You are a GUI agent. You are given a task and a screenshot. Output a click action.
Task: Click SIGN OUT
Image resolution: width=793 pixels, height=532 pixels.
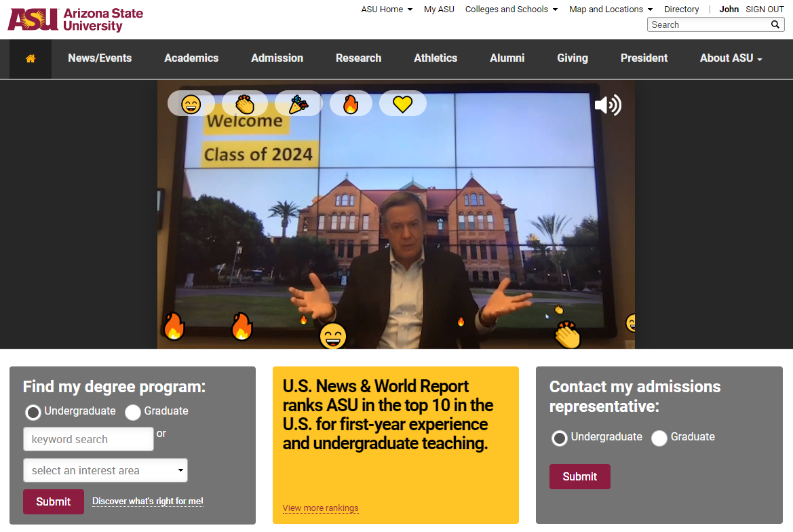(765, 9)
